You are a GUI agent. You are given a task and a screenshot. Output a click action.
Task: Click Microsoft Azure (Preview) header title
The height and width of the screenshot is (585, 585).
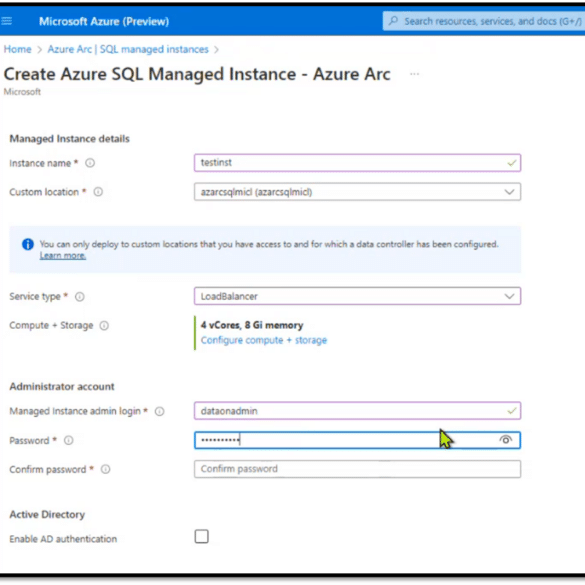pos(104,21)
